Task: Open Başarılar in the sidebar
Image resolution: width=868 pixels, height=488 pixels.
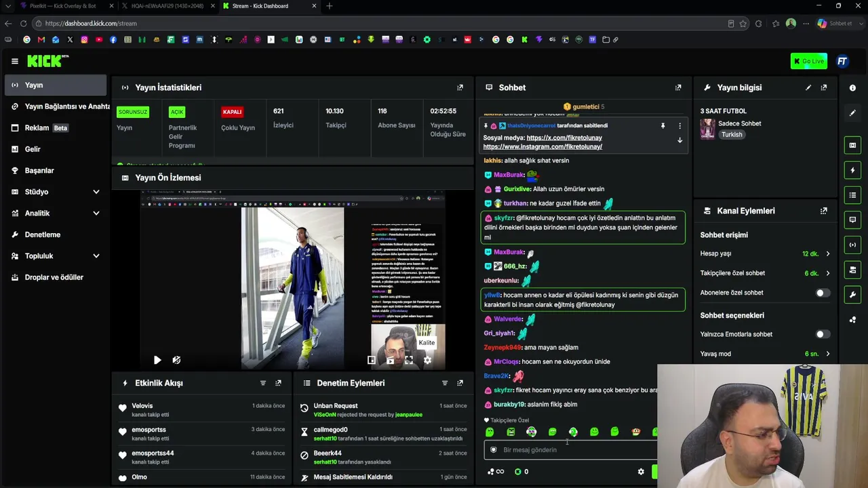Action: (x=56, y=170)
